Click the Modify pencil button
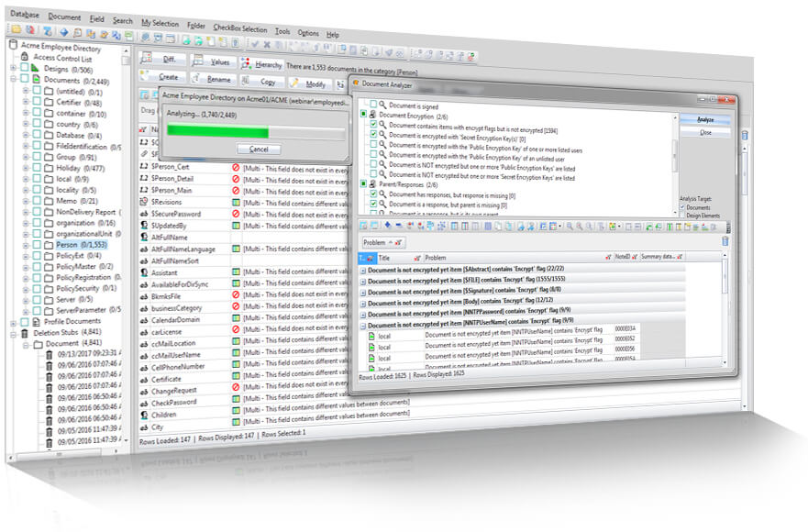Image resolution: width=808 pixels, height=532 pixels. tap(308, 83)
